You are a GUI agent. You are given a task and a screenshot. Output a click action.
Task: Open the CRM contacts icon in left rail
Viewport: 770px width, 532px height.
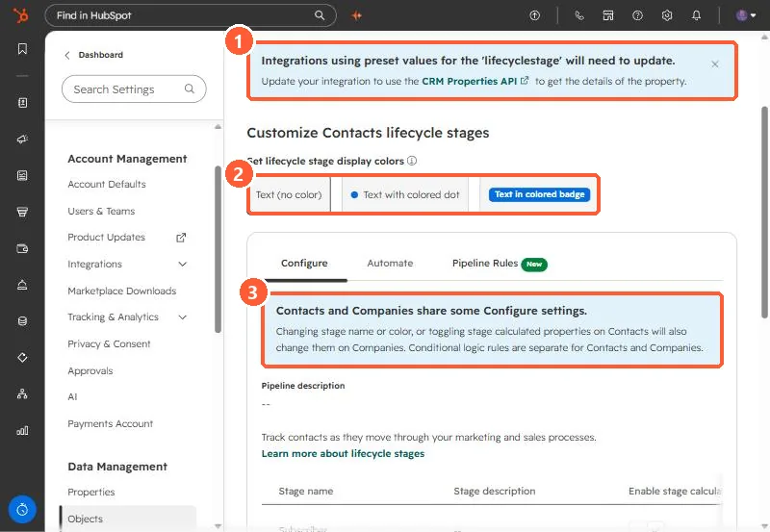pyautogui.click(x=22, y=103)
